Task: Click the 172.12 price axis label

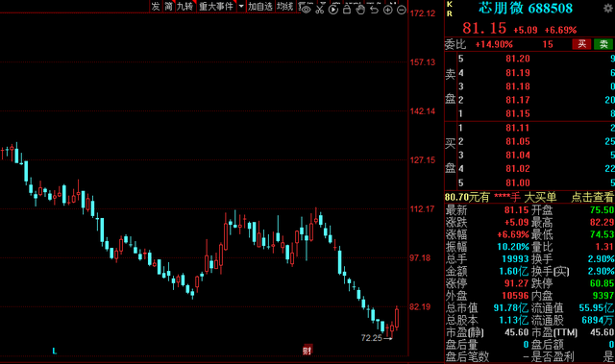Action: pyautogui.click(x=423, y=13)
